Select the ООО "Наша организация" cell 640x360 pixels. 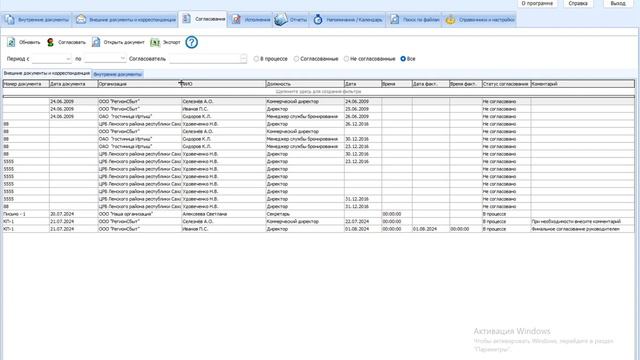(140, 214)
